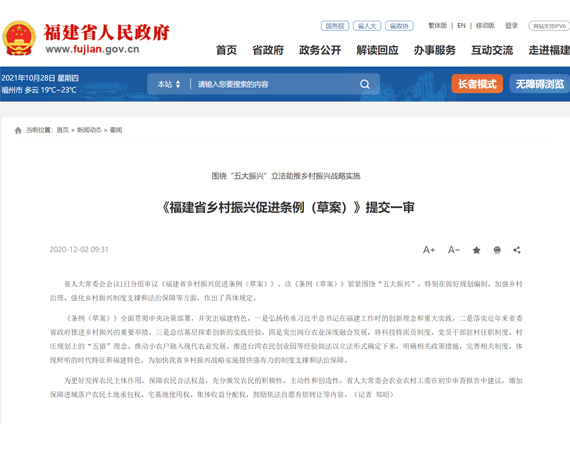The width and height of the screenshot is (570, 455).
Task: Open 互动交流 navigation item
Action: point(492,50)
